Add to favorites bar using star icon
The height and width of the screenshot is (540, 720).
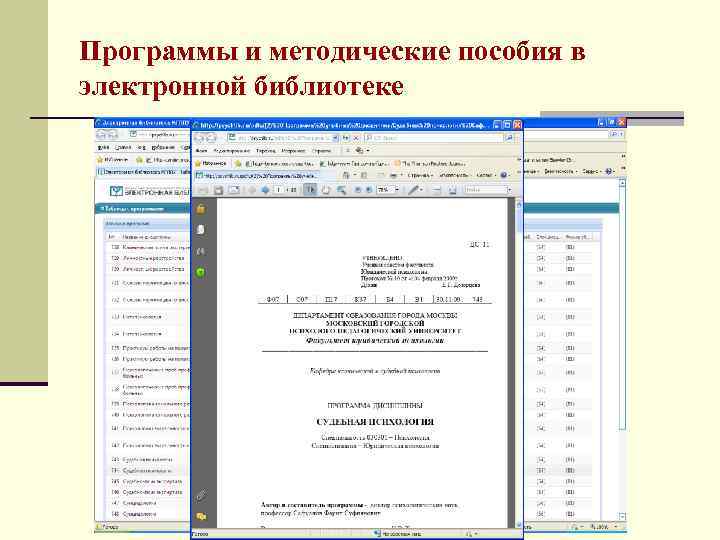(238, 163)
